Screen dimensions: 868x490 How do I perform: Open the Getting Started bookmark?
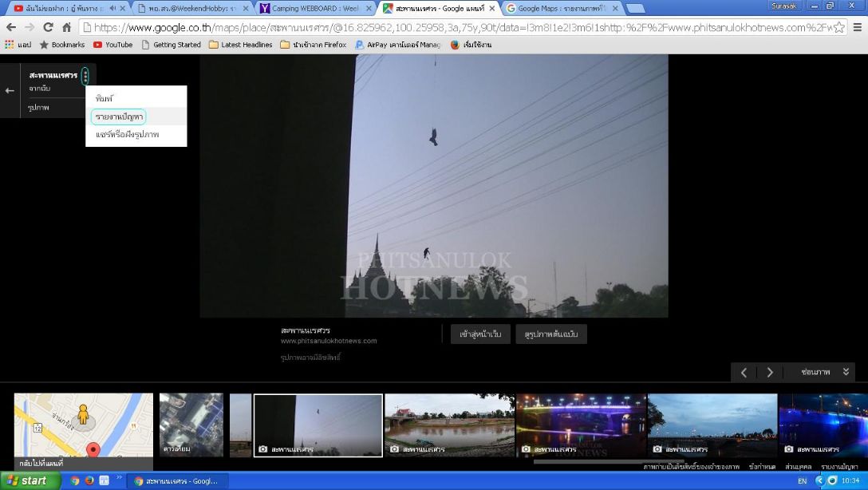click(x=171, y=45)
